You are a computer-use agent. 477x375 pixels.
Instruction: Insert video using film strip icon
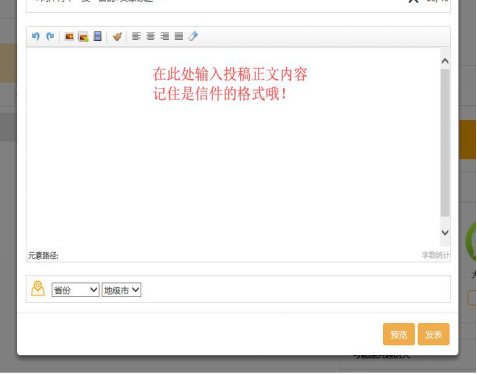98,36
